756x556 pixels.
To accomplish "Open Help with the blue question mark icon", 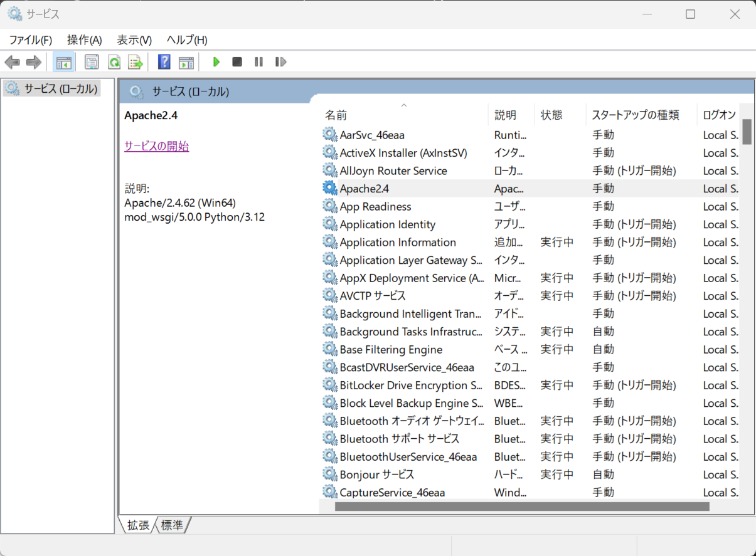I will (x=164, y=62).
